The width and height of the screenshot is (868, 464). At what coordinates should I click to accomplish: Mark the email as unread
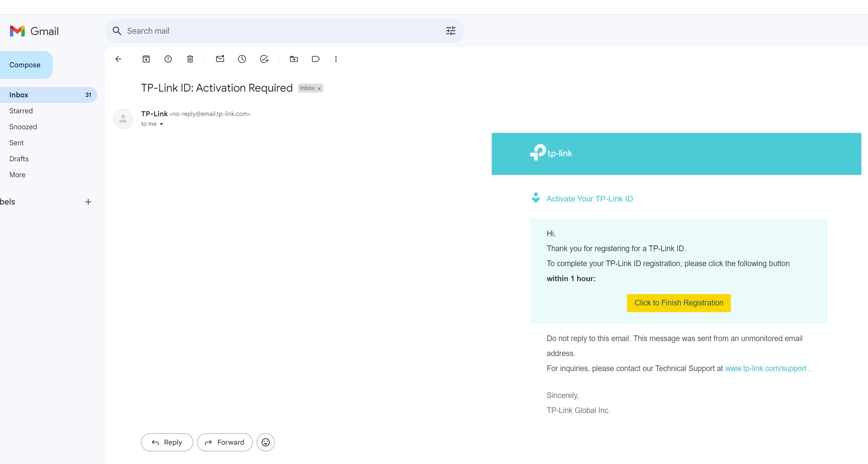coord(220,59)
